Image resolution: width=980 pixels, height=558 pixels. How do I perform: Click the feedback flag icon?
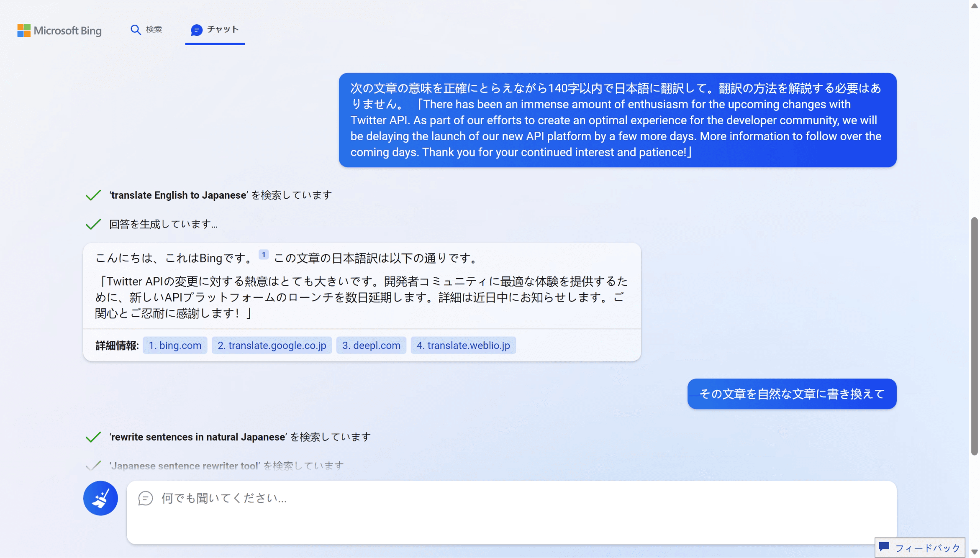(x=884, y=546)
